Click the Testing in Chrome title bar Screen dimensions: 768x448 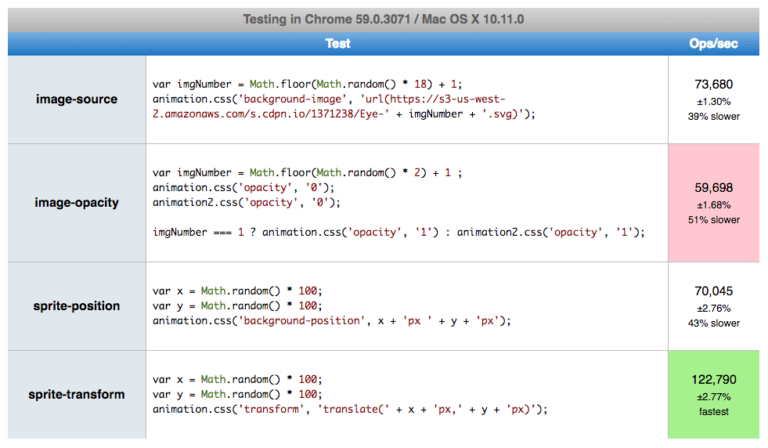384,17
